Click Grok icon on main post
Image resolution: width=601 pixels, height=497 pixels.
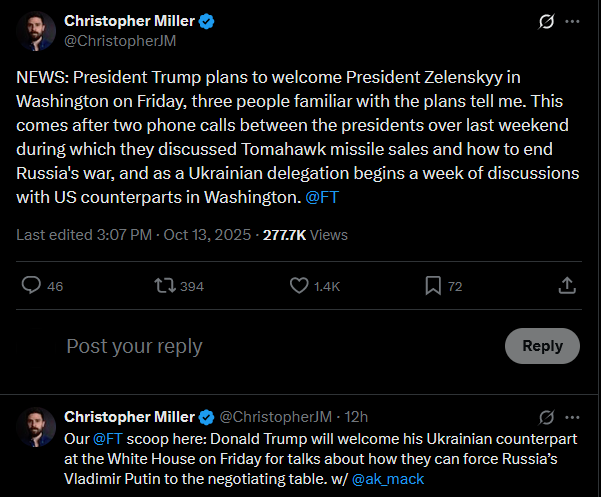pos(546,21)
